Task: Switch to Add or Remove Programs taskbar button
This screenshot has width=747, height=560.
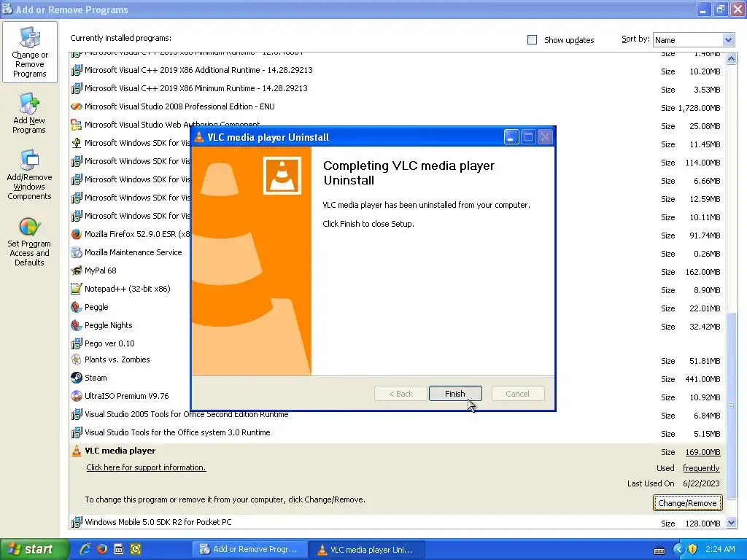Action: point(249,550)
